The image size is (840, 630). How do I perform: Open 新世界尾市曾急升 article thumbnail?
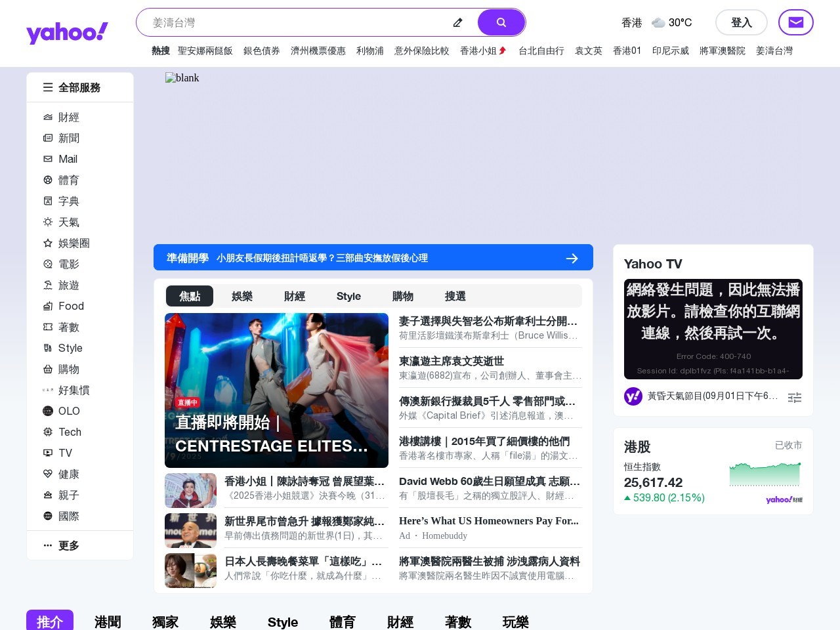point(190,530)
